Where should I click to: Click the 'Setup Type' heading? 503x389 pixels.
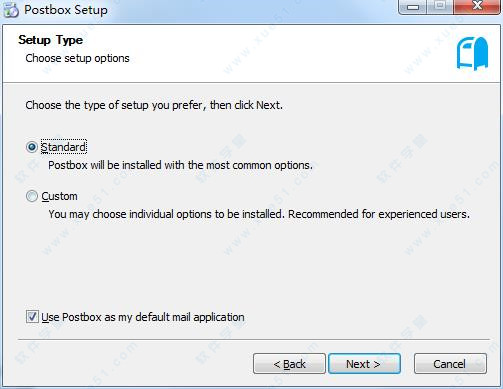51,40
